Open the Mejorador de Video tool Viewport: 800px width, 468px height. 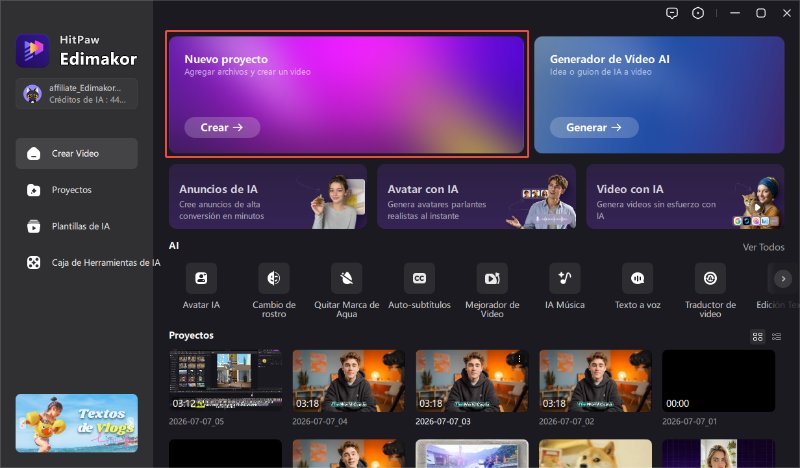pyautogui.click(x=492, y=278)
